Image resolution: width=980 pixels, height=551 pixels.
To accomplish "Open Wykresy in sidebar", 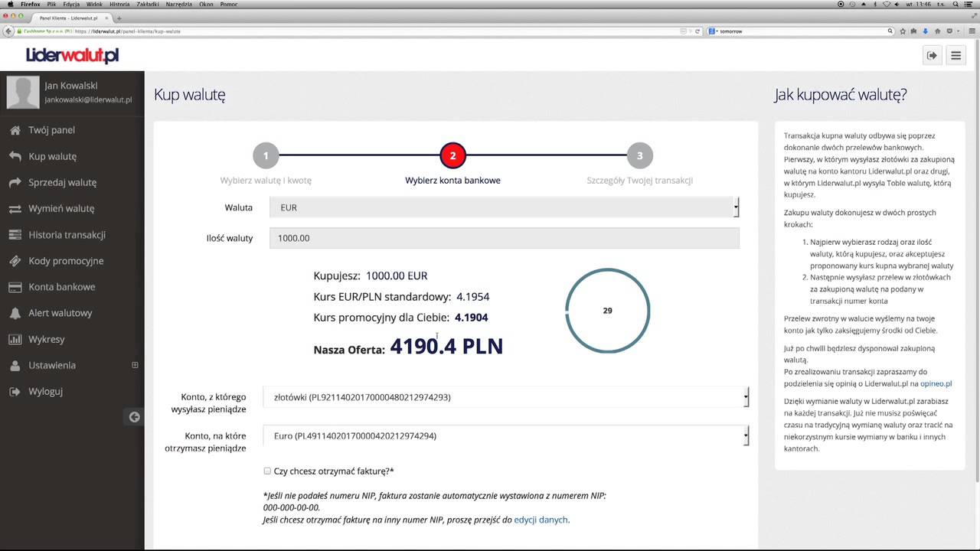I will [47, 339].
